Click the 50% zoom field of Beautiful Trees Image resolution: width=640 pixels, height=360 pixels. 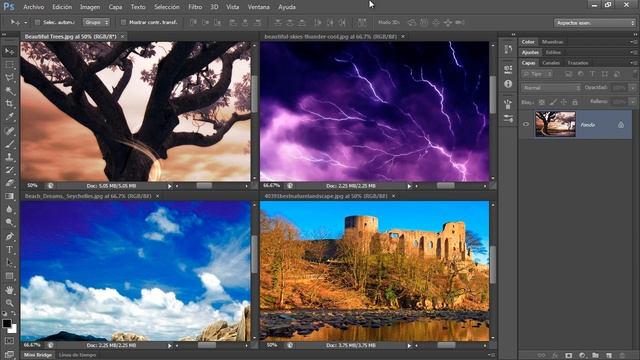[32, 186]
